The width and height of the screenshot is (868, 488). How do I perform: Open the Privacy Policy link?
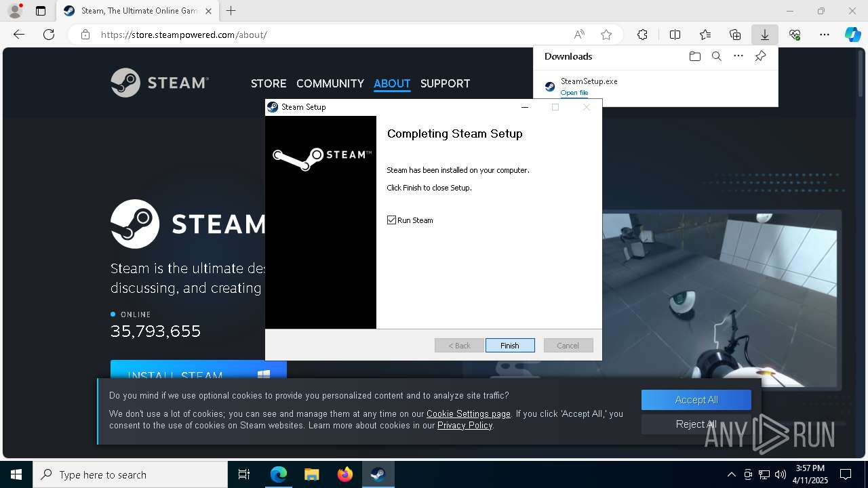tap(465, 425)
